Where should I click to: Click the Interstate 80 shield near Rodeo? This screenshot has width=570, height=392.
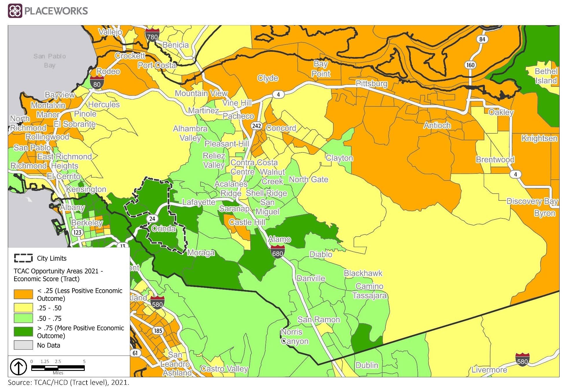tap(97, 83)
